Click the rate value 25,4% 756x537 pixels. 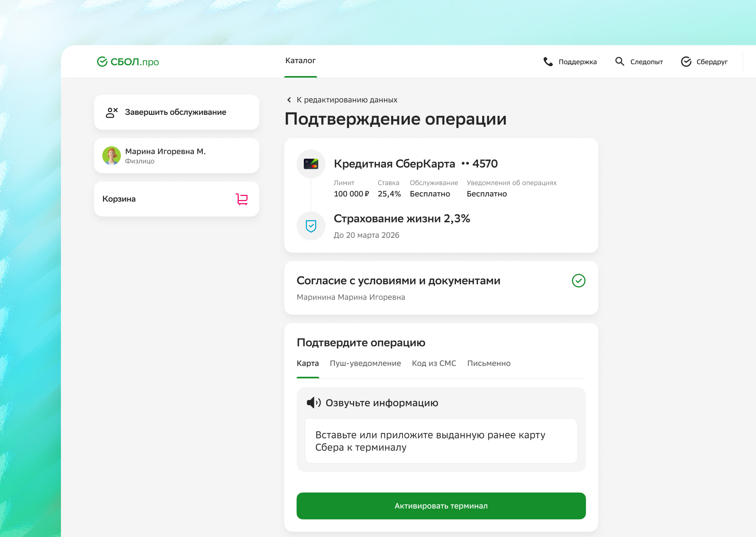pos(389,194)
